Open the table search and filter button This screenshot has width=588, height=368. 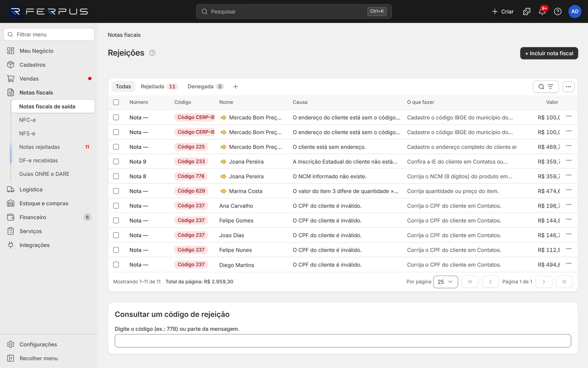pos(546,87)
